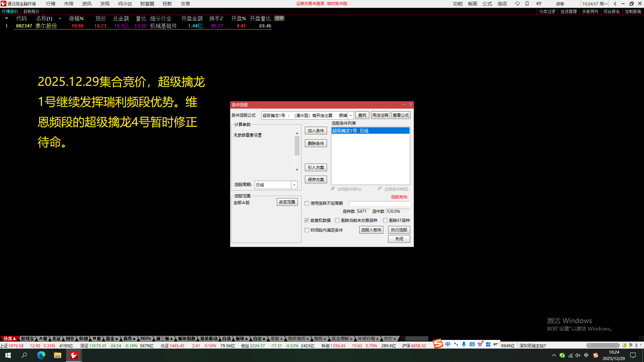Enable 剔除ST品种 checkbox
Viewport: 644px width, 362px height.
click(x=385, y=220)
